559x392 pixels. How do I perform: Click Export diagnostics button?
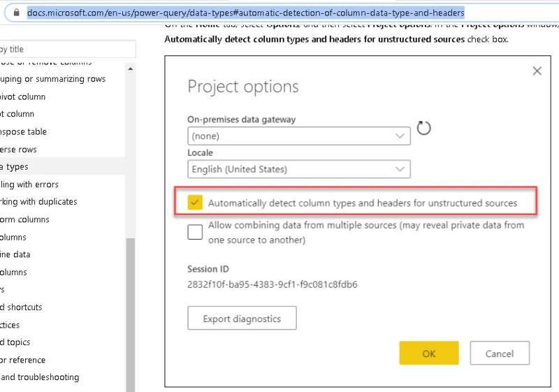coord(242,318)
